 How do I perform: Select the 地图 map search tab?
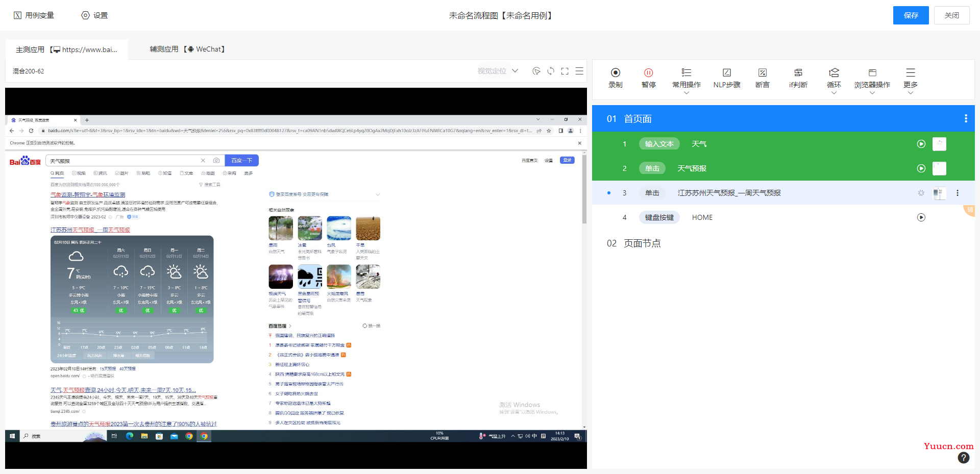tap(208, 173)
